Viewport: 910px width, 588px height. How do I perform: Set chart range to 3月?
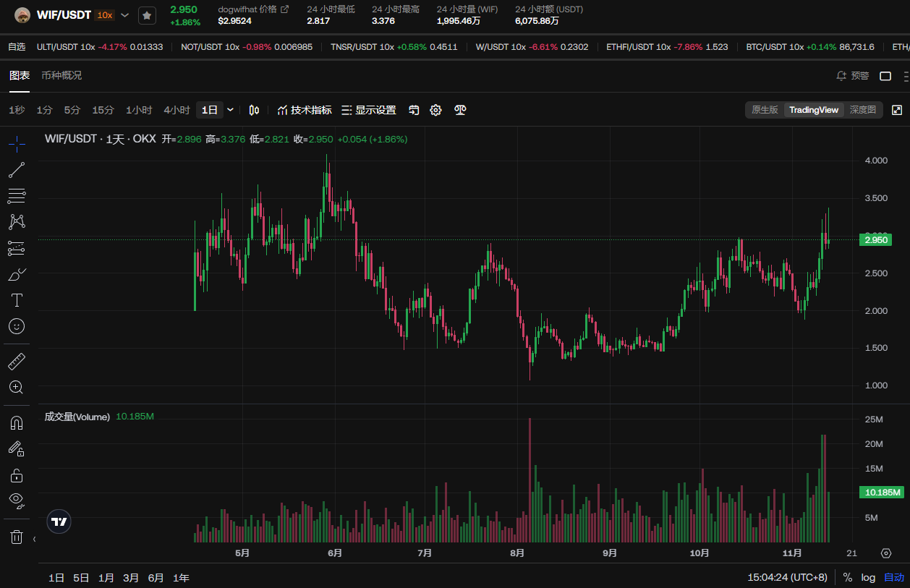tap(131, 578)
